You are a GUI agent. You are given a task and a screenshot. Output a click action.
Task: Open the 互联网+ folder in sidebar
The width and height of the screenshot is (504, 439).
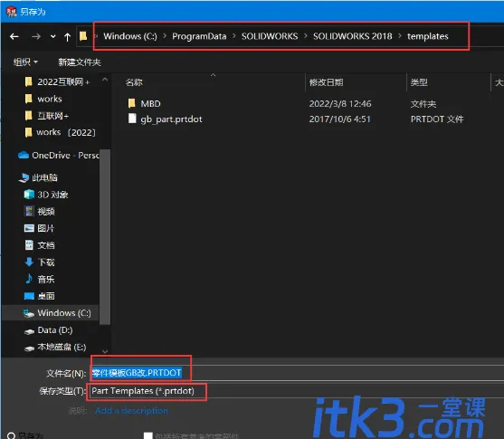47,116
